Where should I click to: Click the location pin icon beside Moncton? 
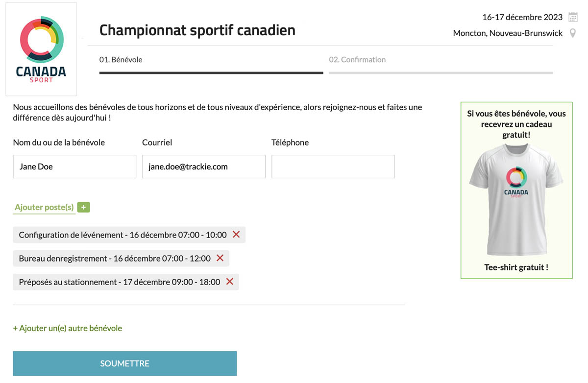click(x=573, y=33)
